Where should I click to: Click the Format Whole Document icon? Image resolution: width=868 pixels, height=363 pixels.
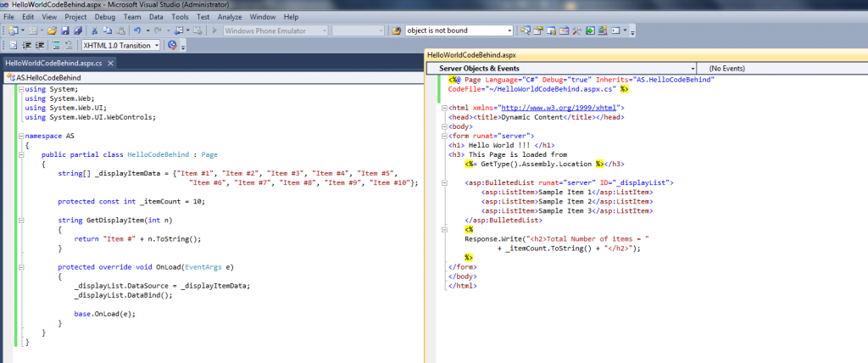click(x=14, y=46)
